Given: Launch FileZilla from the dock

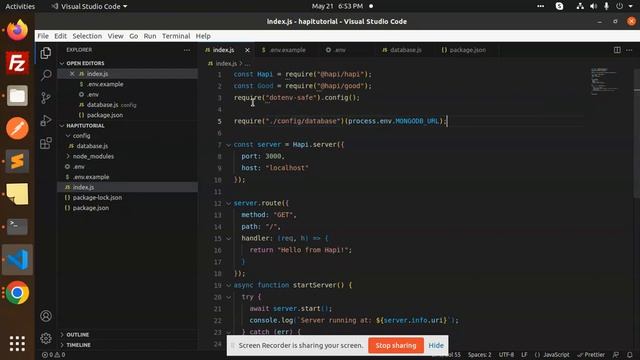Looking at the screenshot, I should pos(17,63).
